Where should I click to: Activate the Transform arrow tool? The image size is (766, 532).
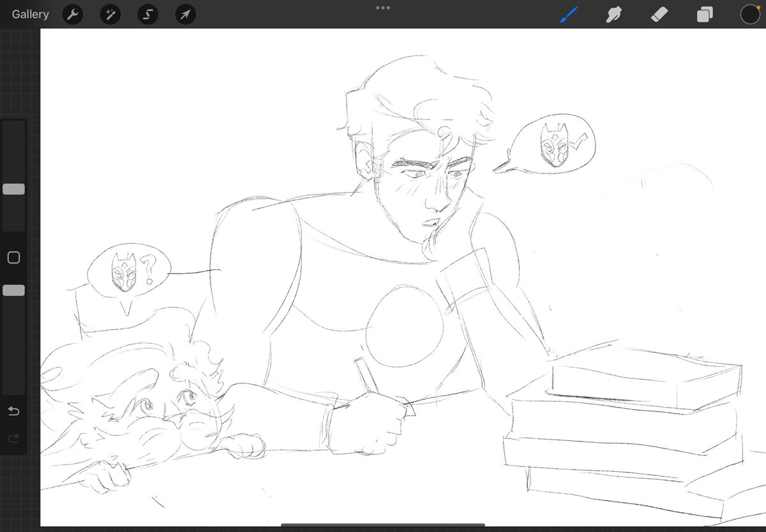(x=185, y=14)
